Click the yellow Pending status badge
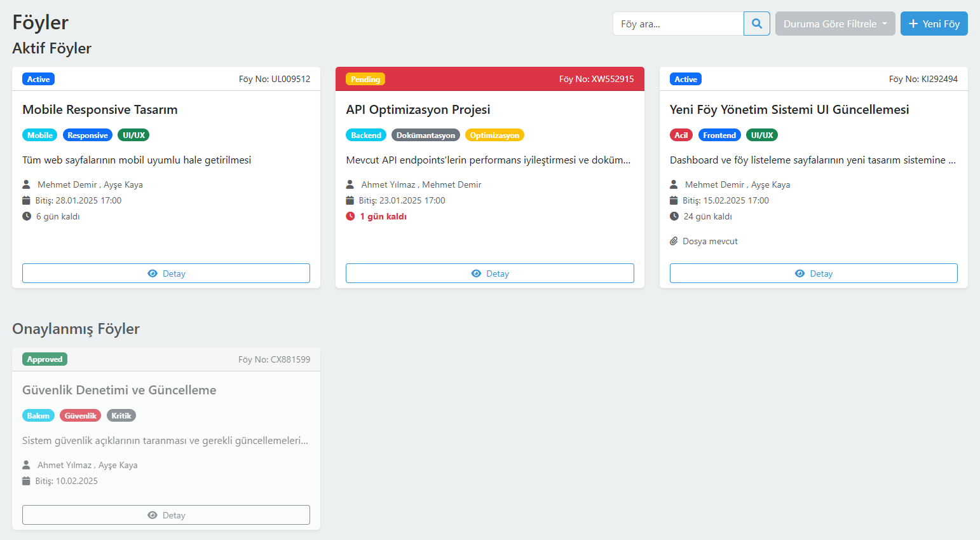Viewport: 980px width, 540px height. pyautogui.click(x=365, y=80)
